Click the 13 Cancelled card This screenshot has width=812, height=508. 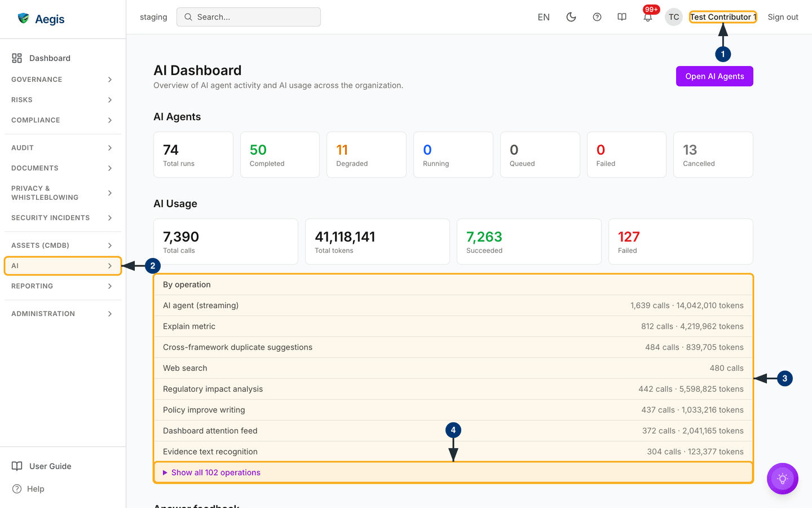713,155
